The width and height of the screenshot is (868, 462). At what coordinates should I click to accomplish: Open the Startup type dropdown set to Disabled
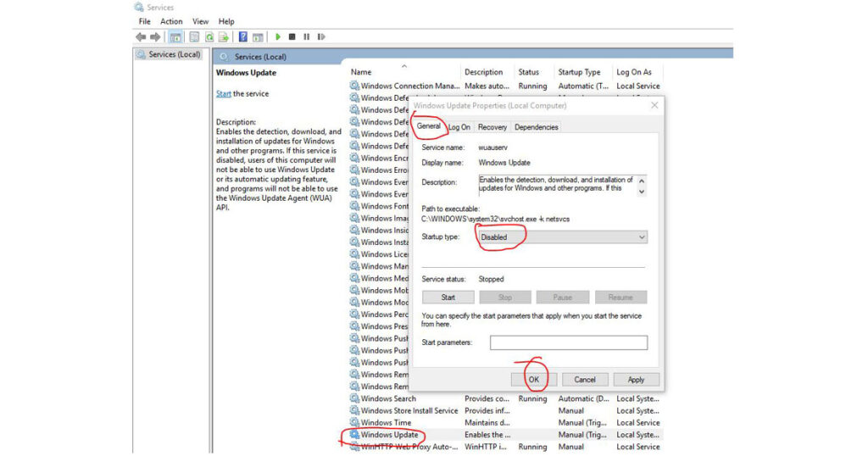coord(563,237)
